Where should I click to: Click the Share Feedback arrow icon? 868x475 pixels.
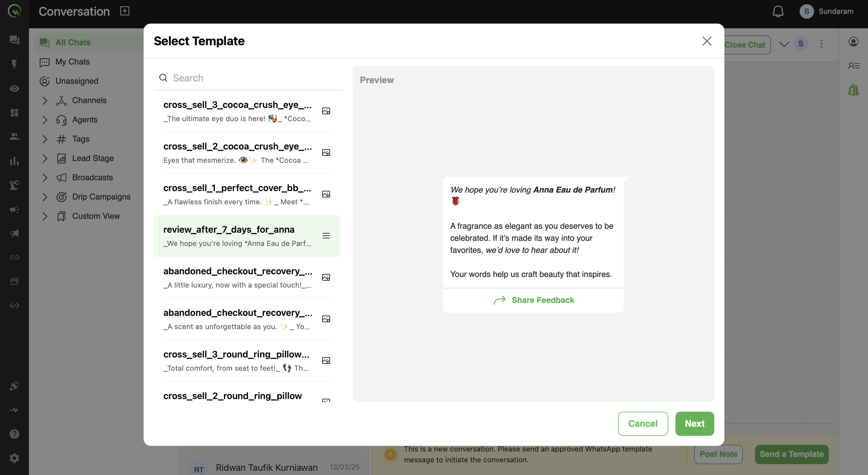(x=499, y=300)
